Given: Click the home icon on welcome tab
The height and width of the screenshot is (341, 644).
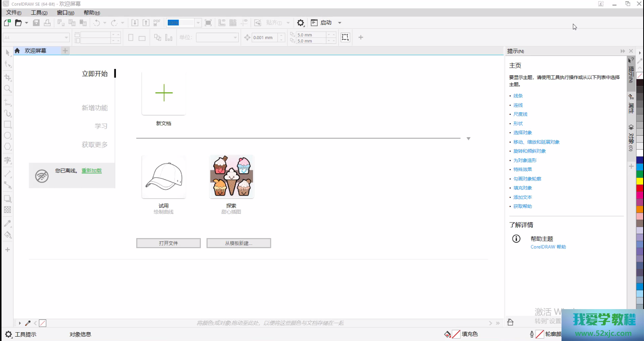Looking at the screenshot, I should click(x=17, y=51).
